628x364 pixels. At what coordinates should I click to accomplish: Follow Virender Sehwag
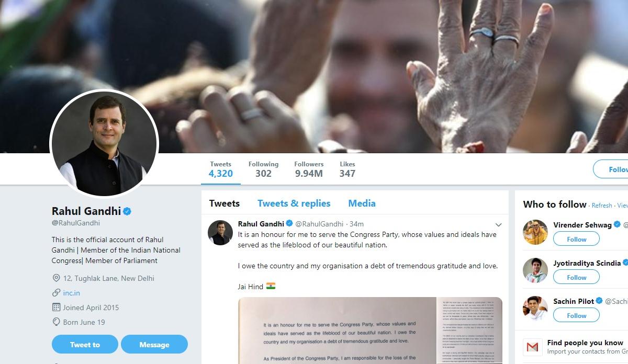[576, 239]
